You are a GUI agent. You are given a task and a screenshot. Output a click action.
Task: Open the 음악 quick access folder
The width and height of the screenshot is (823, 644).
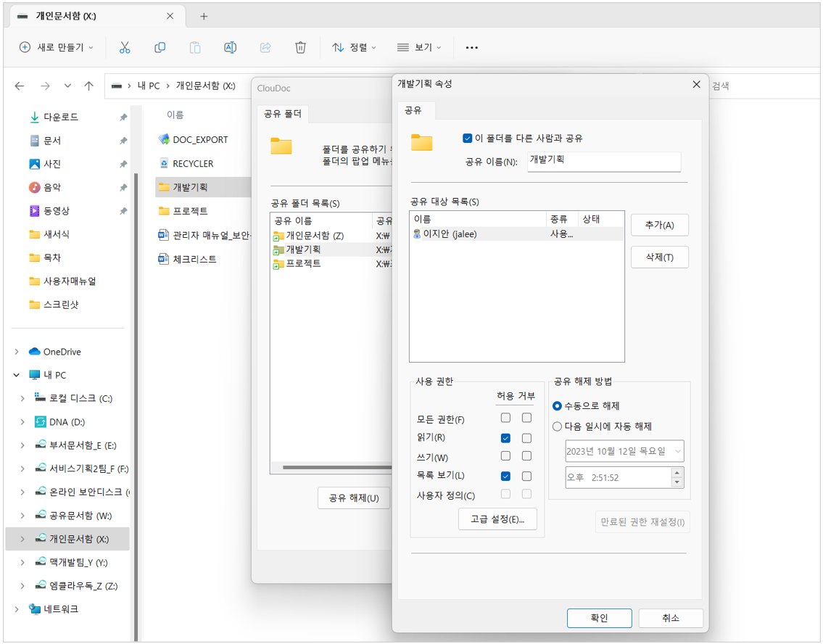52,187
